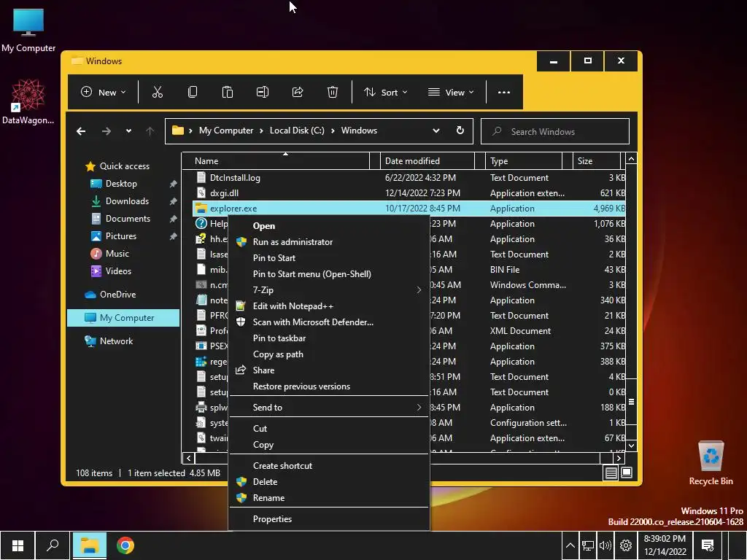
Task: Choose Create shortcut
Action: pyautogui.click(x=329, y=466)
